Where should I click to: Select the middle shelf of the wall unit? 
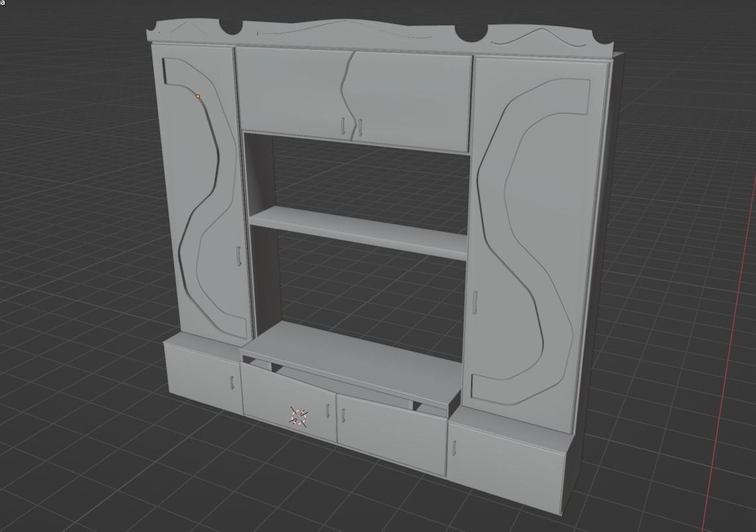point(358,232)
